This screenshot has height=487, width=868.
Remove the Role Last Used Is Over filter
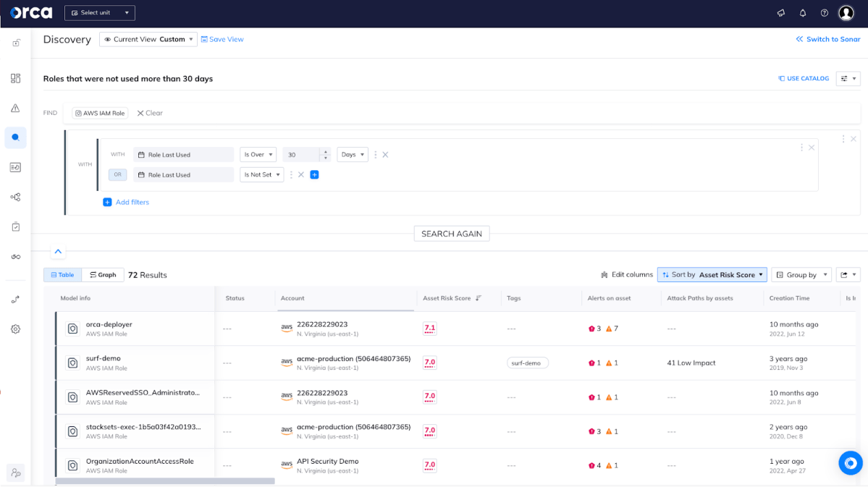pyautogui.click(x=385, y=155)
